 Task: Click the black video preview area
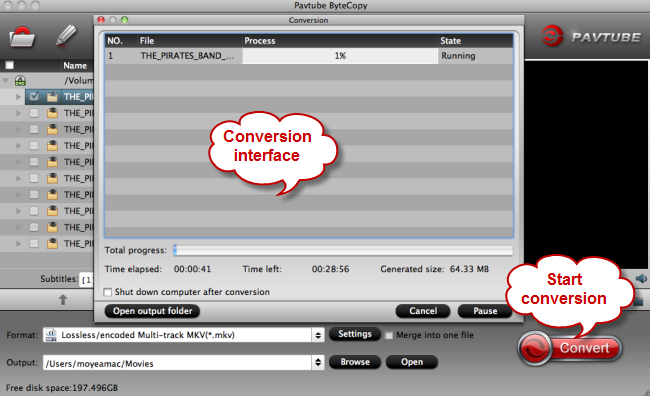tap(586, 164)
